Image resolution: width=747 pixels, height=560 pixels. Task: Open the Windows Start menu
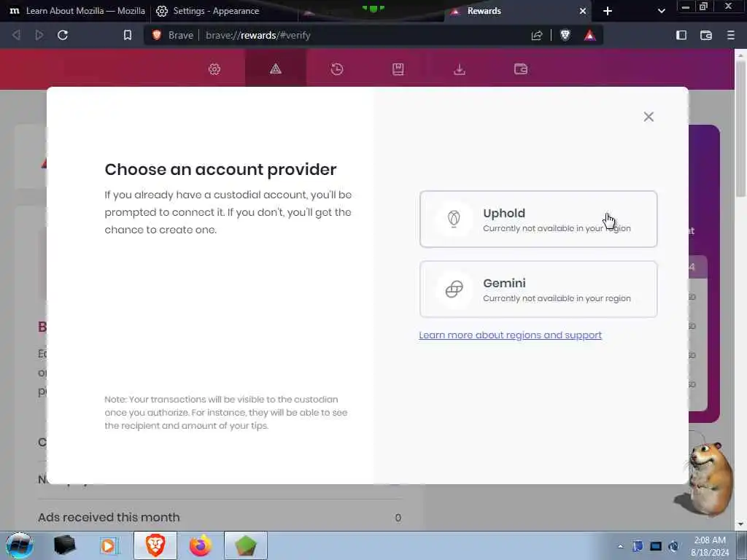(x=19, y=545)
